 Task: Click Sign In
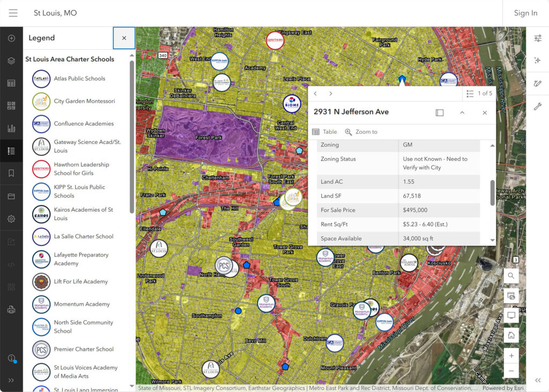tap(525, 13)
